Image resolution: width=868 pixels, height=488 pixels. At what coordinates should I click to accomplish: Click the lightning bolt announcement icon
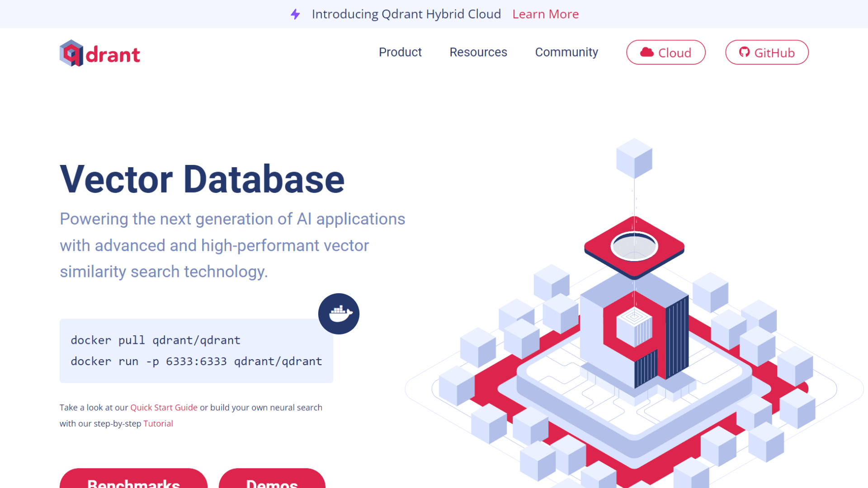pyautogui.click(x=295, y=14)
